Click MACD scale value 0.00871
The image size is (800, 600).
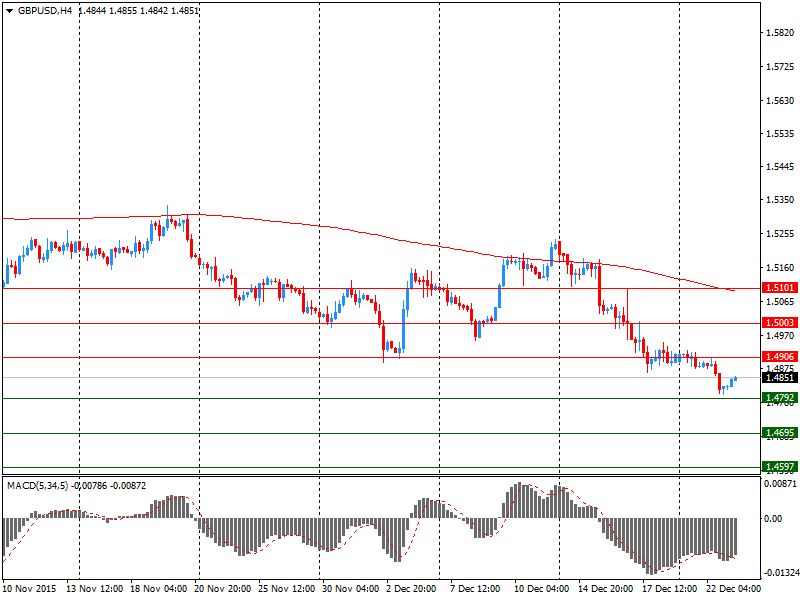point(780,483)
